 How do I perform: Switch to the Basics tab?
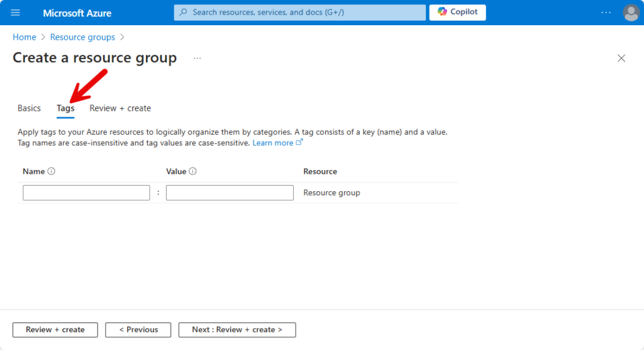coord(29,108)
